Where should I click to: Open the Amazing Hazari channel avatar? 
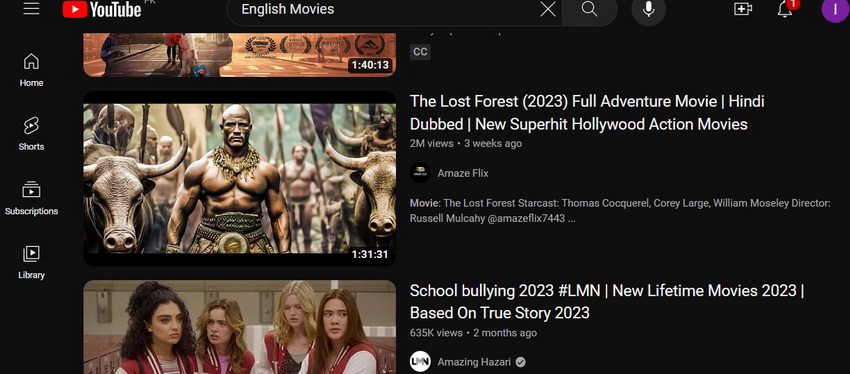coord(420,362)
